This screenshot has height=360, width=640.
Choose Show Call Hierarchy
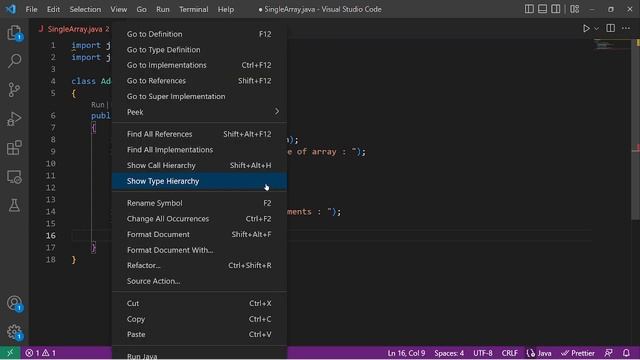(x=199, y=165)
